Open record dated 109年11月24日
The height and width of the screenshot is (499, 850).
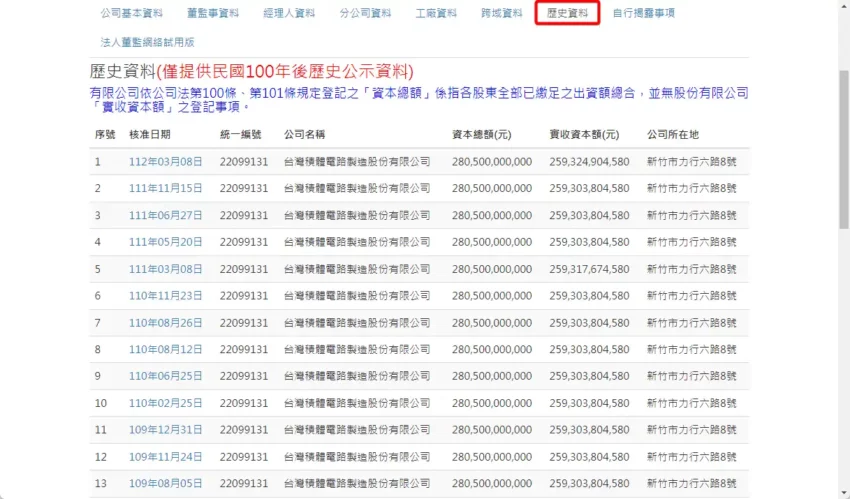(165, 456)
